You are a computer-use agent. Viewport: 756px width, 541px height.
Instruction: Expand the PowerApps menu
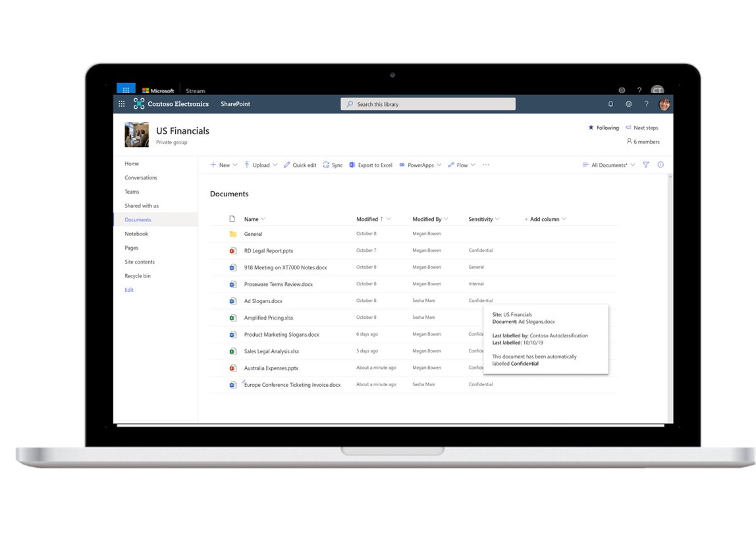point(420,165)
